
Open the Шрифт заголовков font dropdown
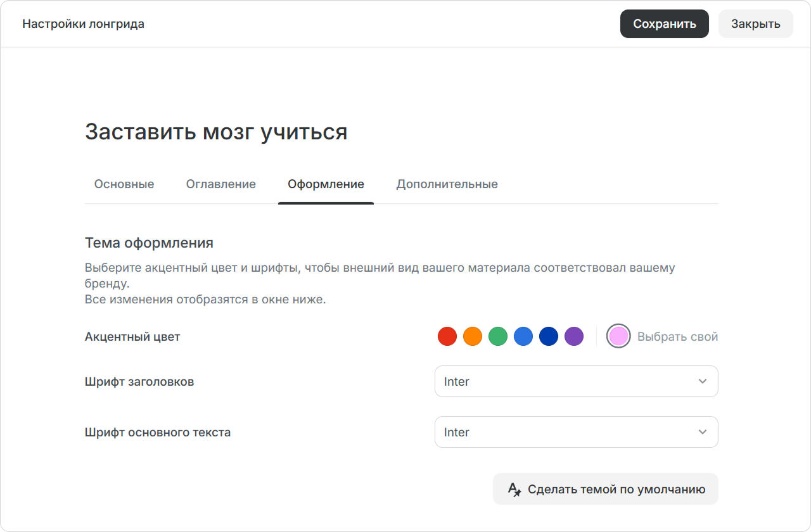click(577, 381)
